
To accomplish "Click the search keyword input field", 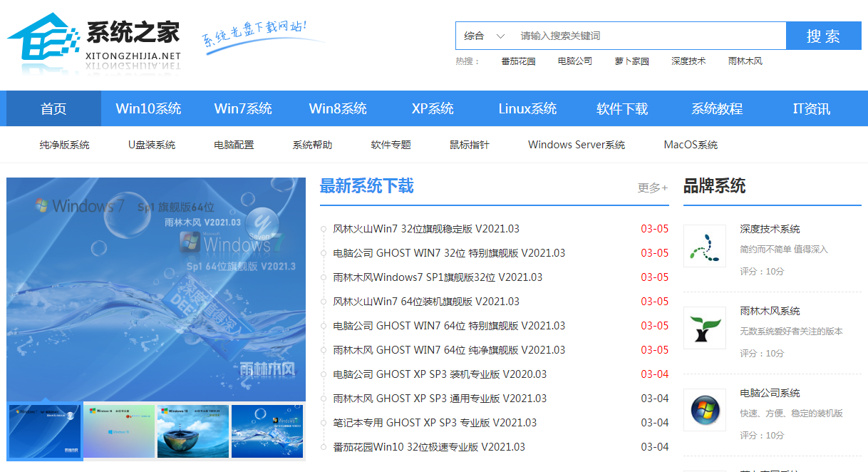I will point(649,36).
